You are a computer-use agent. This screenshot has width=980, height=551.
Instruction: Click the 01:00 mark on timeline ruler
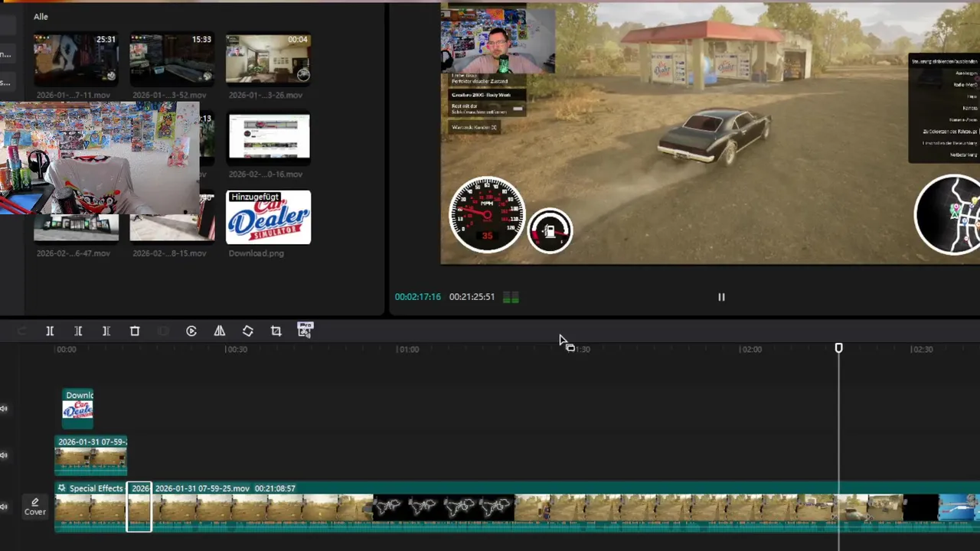[407, 349]
